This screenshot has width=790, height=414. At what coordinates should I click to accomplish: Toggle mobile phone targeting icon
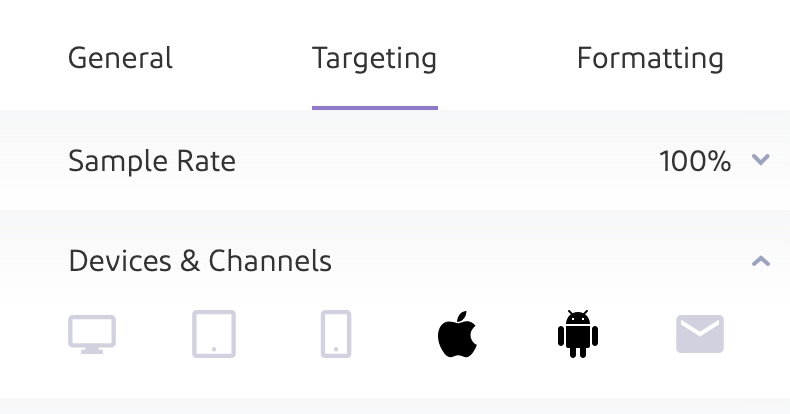pyautogui.click(x=336, y=334)
